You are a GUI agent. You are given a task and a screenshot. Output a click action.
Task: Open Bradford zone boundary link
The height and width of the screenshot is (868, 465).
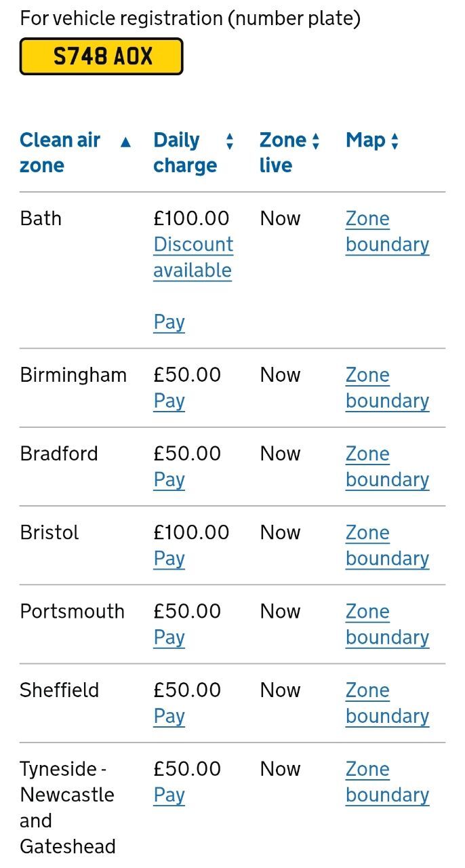pyautogui.click(x=386, y=467)
